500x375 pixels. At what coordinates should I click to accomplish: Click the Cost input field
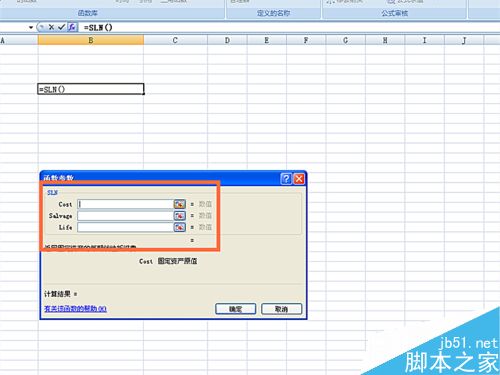tap(125, 204)
